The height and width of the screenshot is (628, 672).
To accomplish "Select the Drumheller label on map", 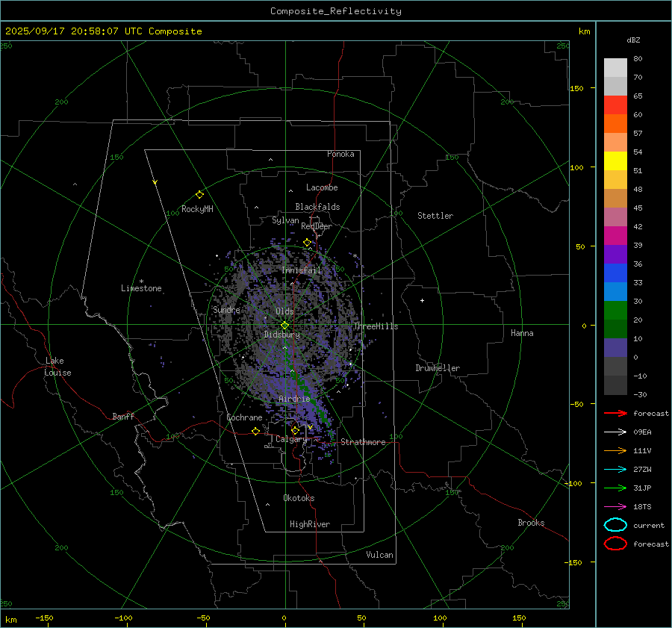I will [x=438, y=368].
